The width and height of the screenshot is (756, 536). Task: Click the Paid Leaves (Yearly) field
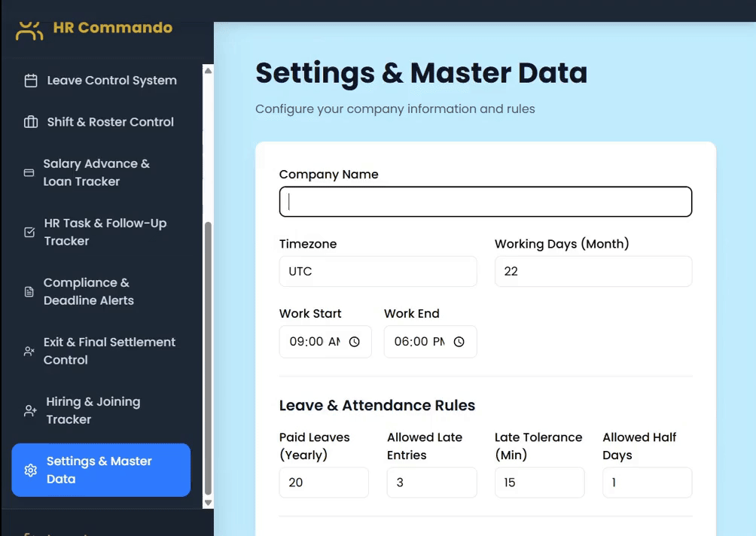[x=324, y=483]
